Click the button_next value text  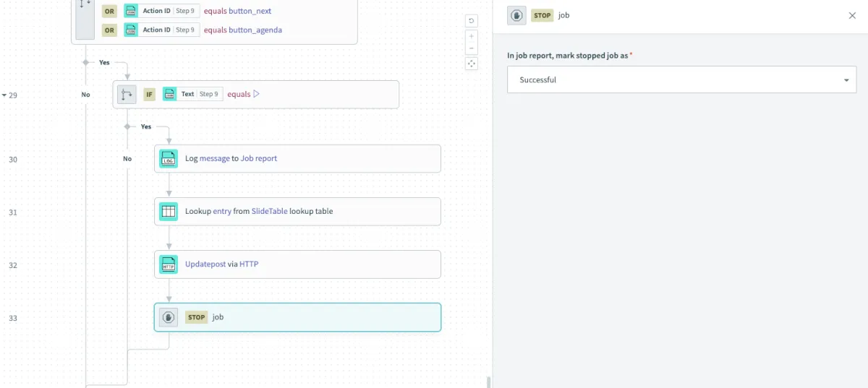click(250, 11)
